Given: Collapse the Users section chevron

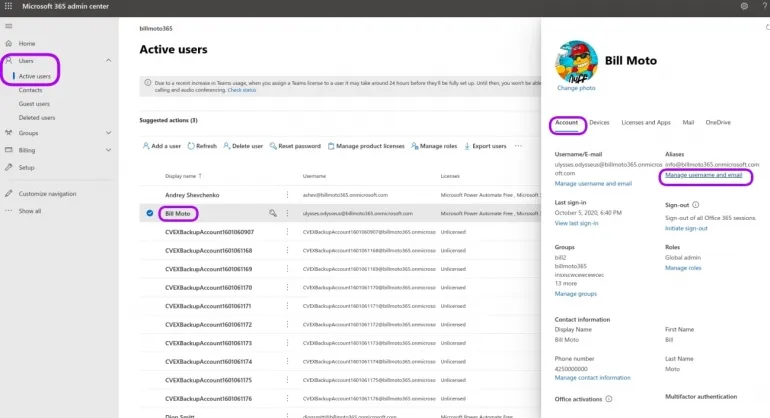Looking at the screenshot, I should [108, 60].
